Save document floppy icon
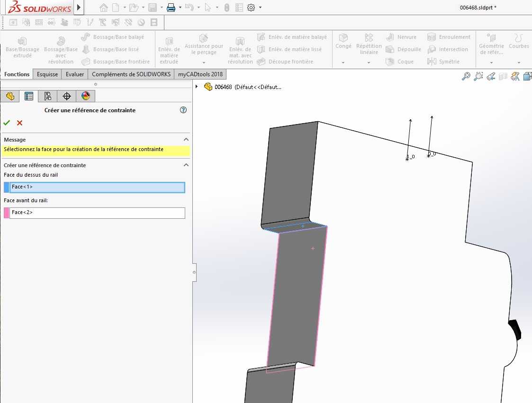Image resolution: width=532 pixels, height=403 pixels. (153, 8)
